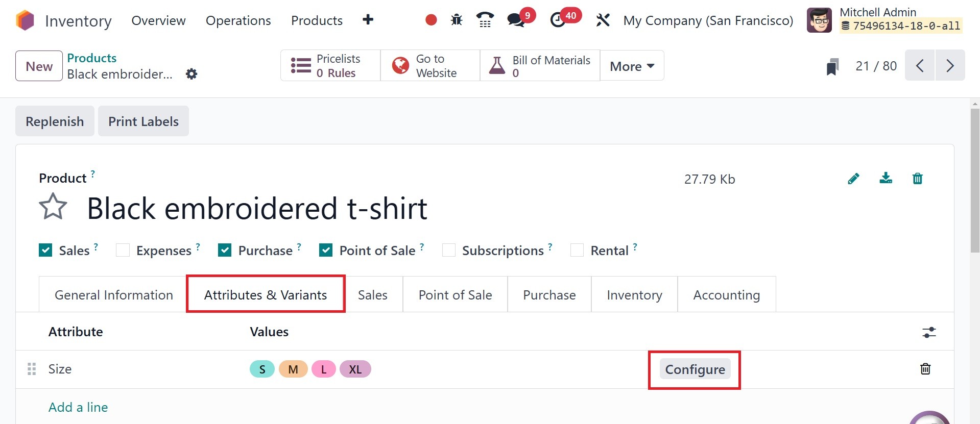Open optional columns settings in attribute table
Viewport: 980px width, 424px height.
coord(929,332)
